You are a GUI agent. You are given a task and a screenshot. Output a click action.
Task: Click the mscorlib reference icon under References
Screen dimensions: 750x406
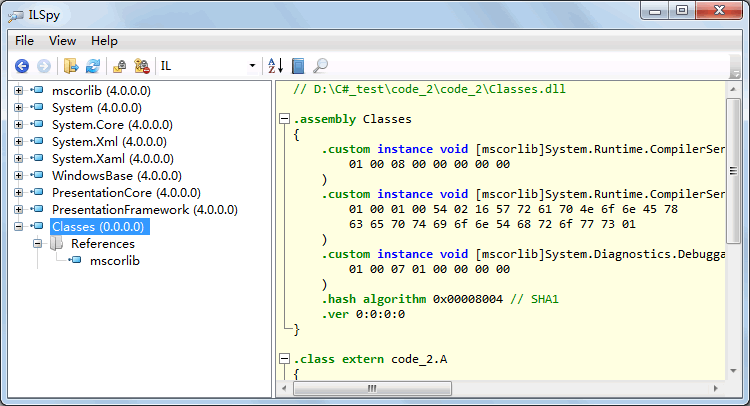(75, 261)
